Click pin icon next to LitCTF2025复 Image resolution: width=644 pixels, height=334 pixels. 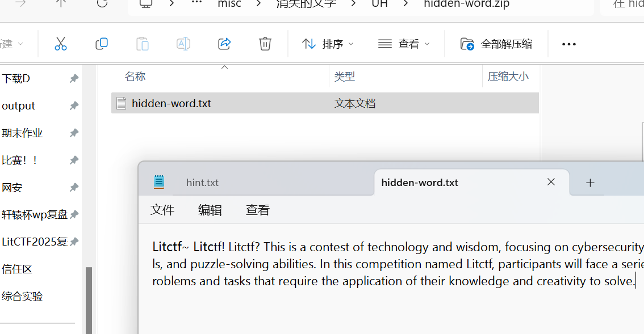tap(74, 242)
